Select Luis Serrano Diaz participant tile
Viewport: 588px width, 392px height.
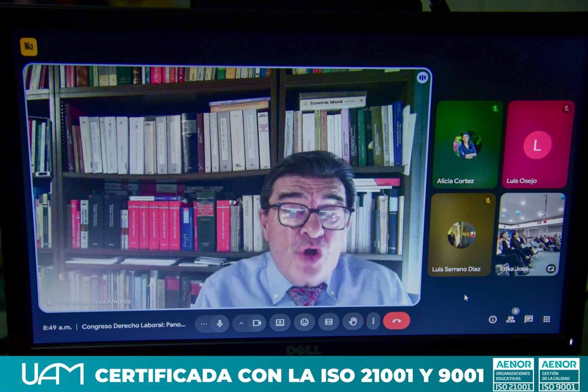462,235
